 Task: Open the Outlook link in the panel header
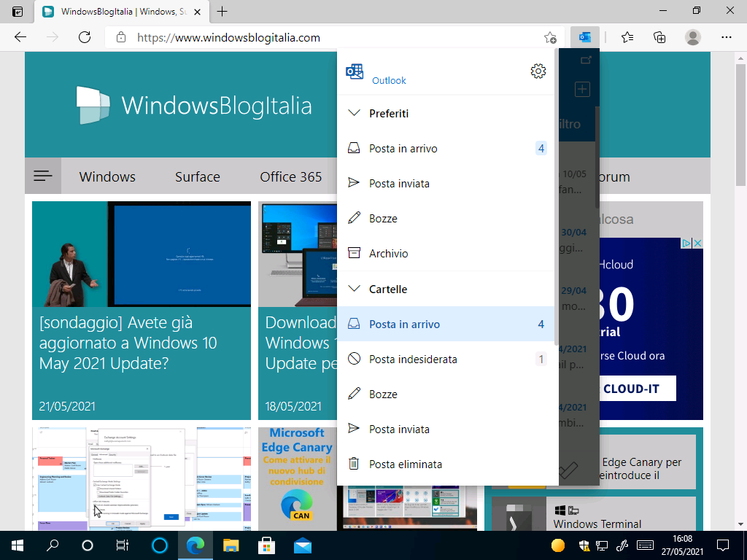(389, 80)
